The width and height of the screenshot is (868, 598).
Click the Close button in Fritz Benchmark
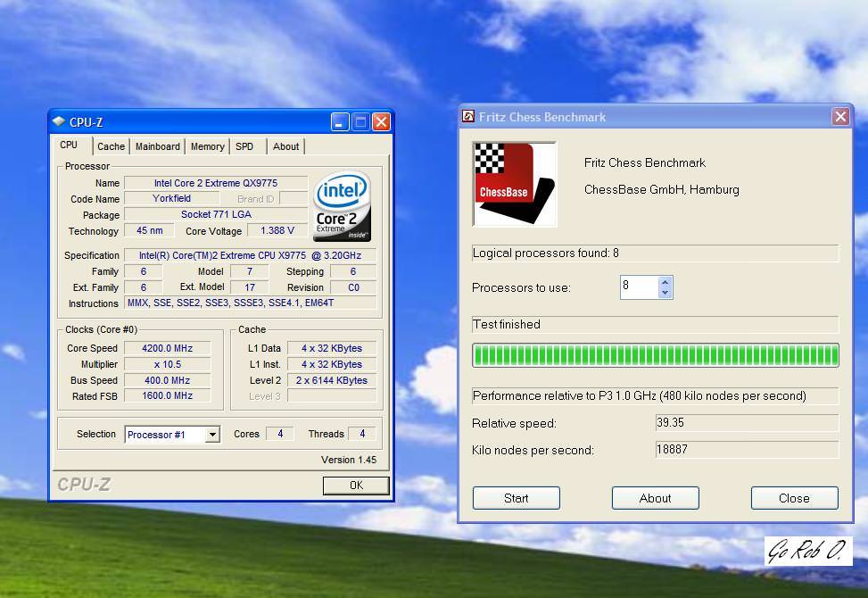coord(794,498)
